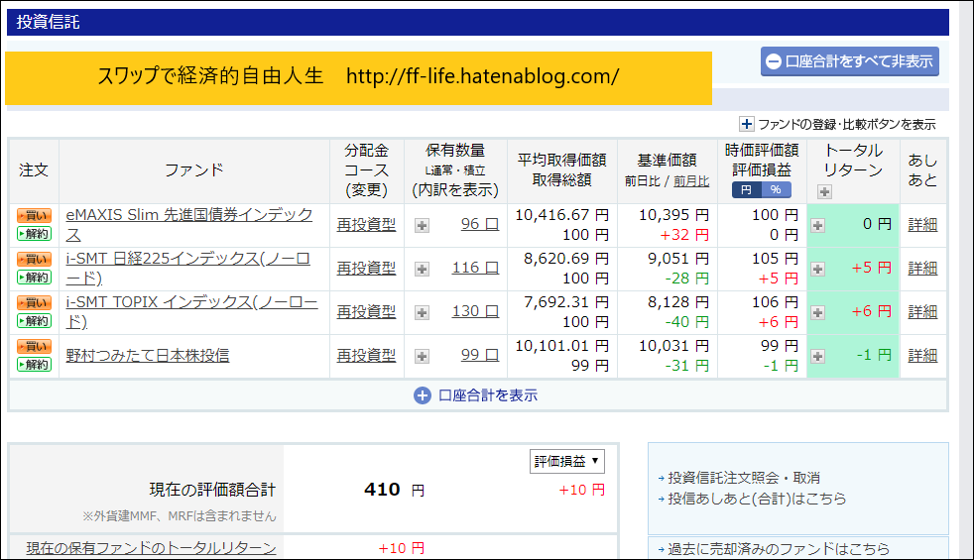The height and width of the screenshot is (560, 974).
Task: Click 96 口 holdings quantity link
Action: click(x=479, y=224)
